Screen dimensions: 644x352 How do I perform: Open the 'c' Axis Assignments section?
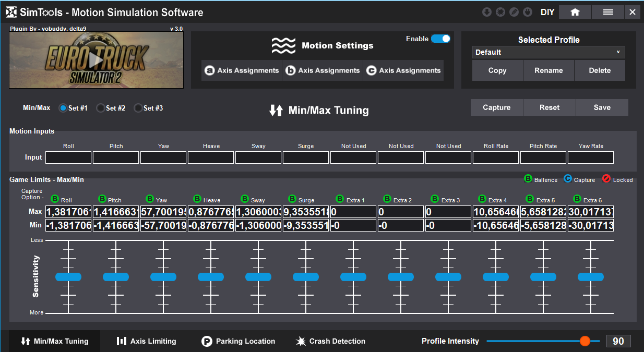(x=403, y=70)
